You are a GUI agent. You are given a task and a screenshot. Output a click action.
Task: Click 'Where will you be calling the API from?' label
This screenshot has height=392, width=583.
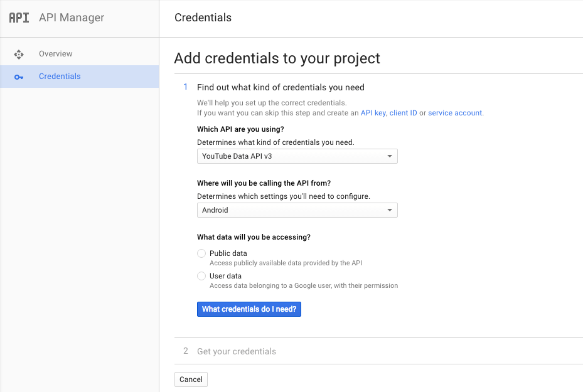(264, 183)
